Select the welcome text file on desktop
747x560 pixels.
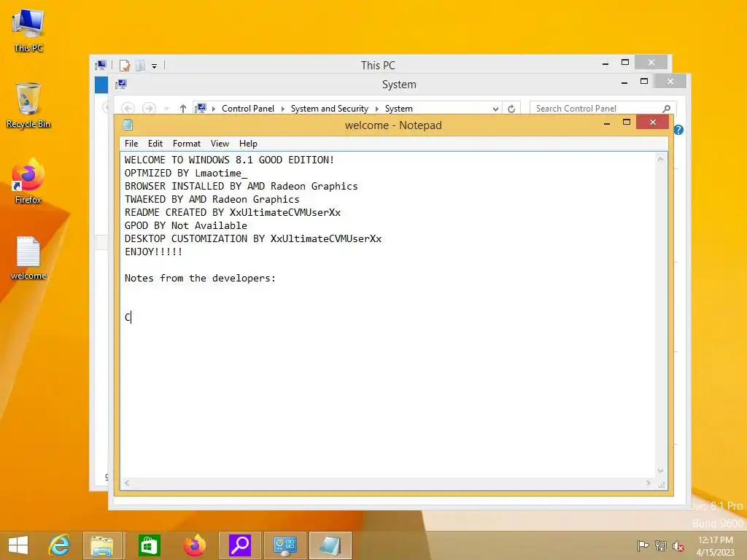point(28,258)
